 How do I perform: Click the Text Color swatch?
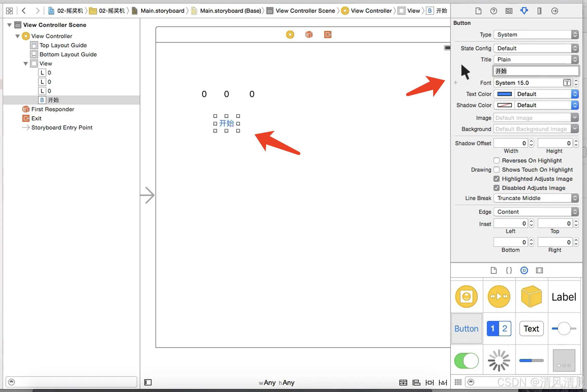(504, 94)
